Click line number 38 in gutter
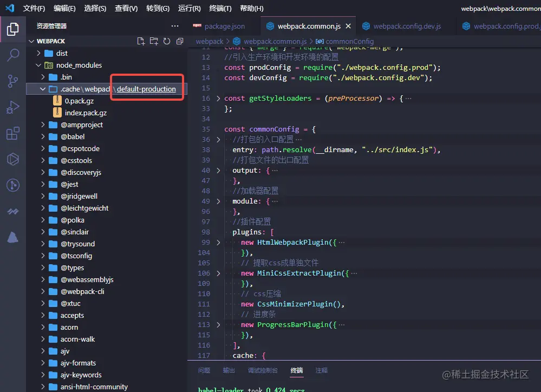 (x=206, y=150)
